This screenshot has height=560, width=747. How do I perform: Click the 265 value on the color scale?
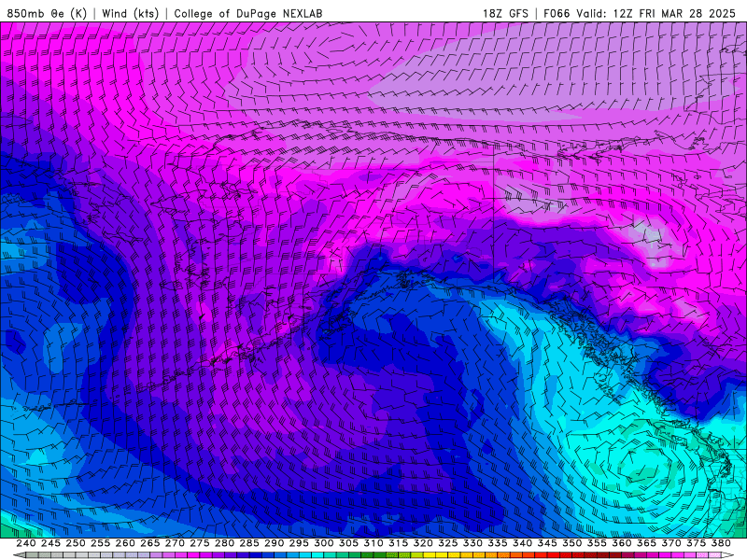click(150, 543)
